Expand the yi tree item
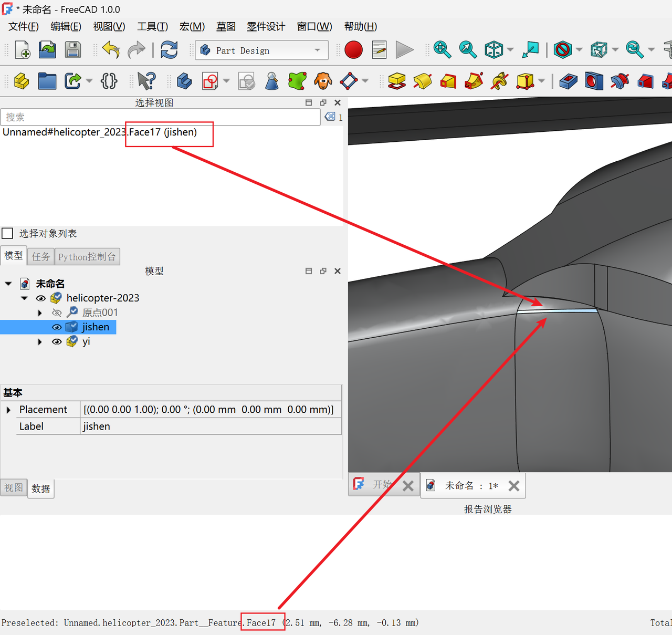The image size is (672, 635). [x=40, y=342]
